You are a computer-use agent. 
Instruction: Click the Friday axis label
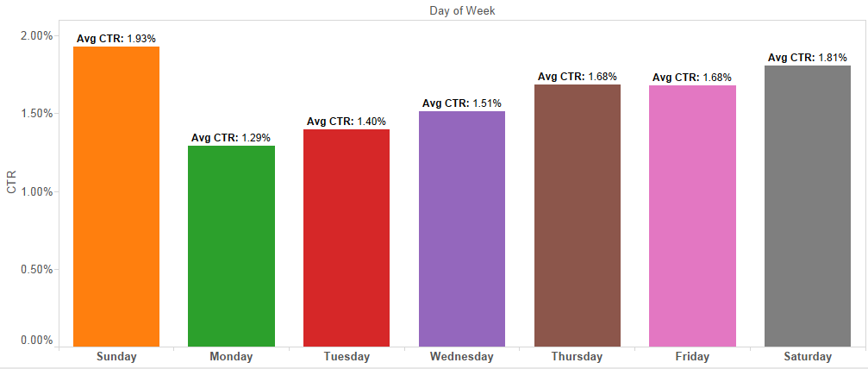pos(693,356)
